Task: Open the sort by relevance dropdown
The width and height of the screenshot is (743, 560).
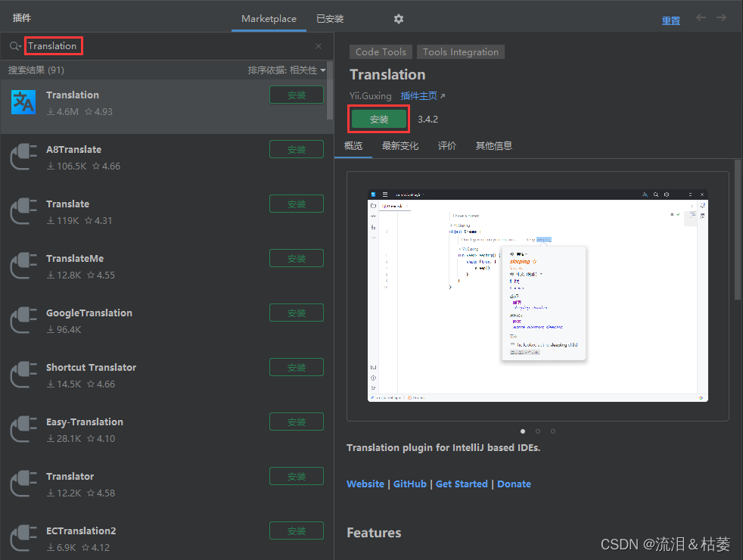Action: click(x=287, y=70)
